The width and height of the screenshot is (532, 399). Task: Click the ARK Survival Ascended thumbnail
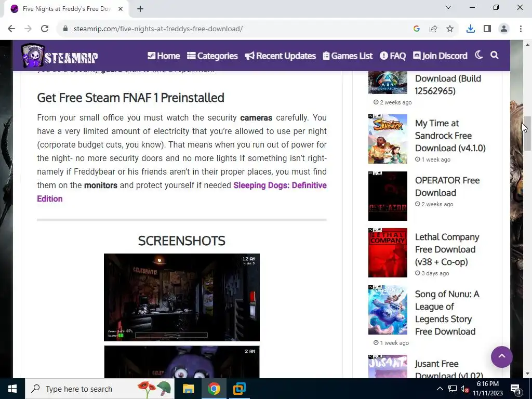click(x=388, y=83)
